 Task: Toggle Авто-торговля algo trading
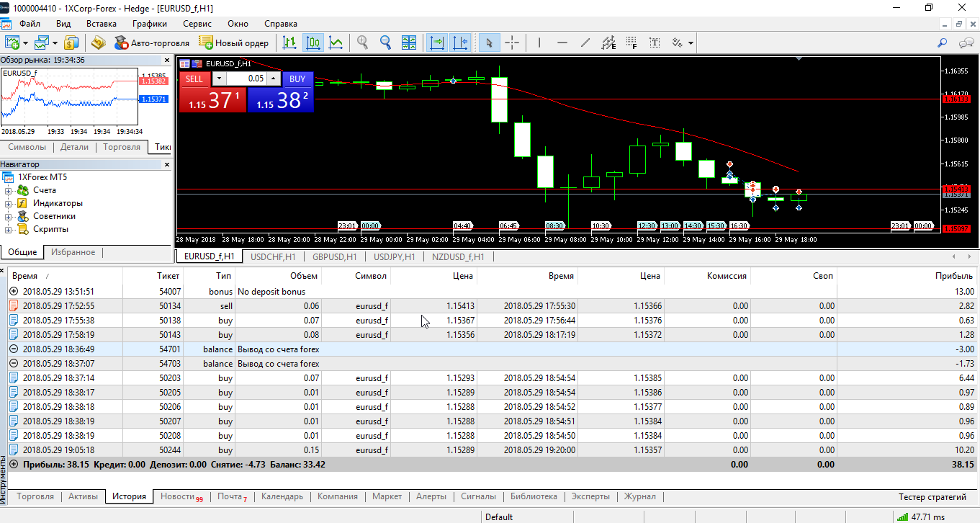pos(150,43)
